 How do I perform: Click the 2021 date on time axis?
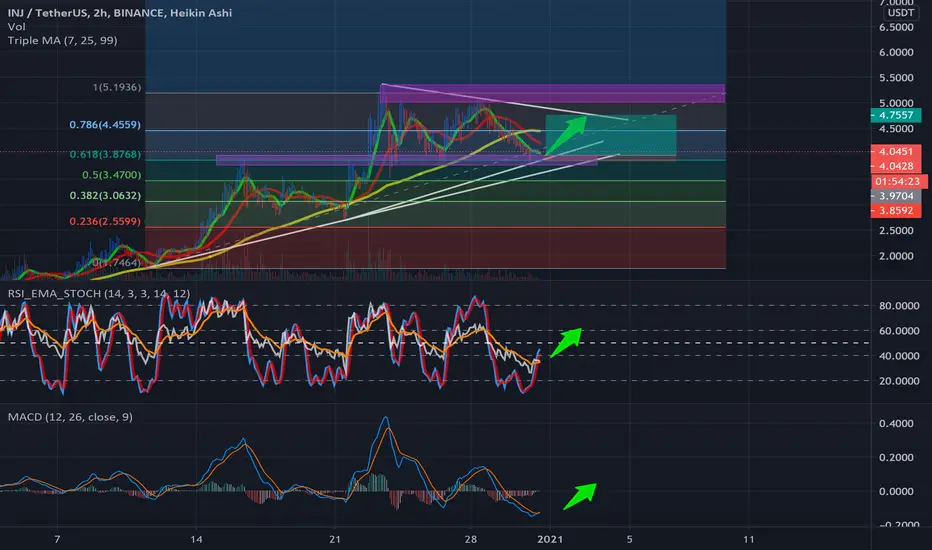coord(550,539)
